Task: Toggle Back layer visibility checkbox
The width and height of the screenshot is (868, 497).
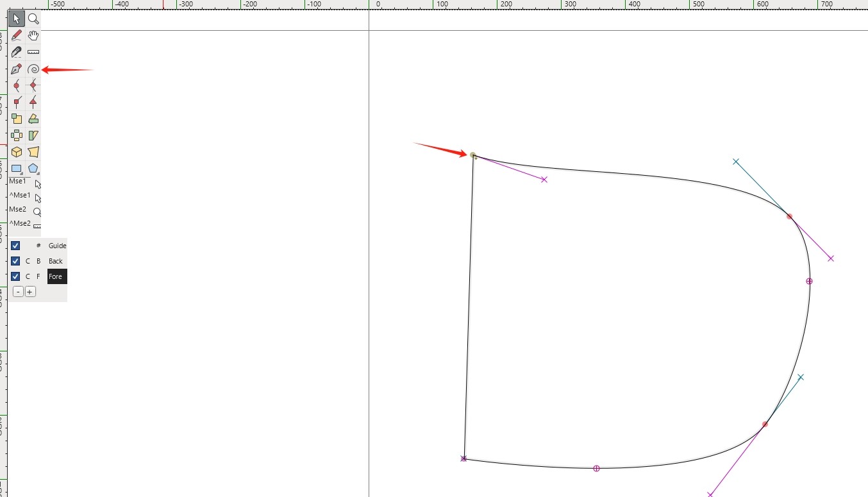Action: pos(15,261)
